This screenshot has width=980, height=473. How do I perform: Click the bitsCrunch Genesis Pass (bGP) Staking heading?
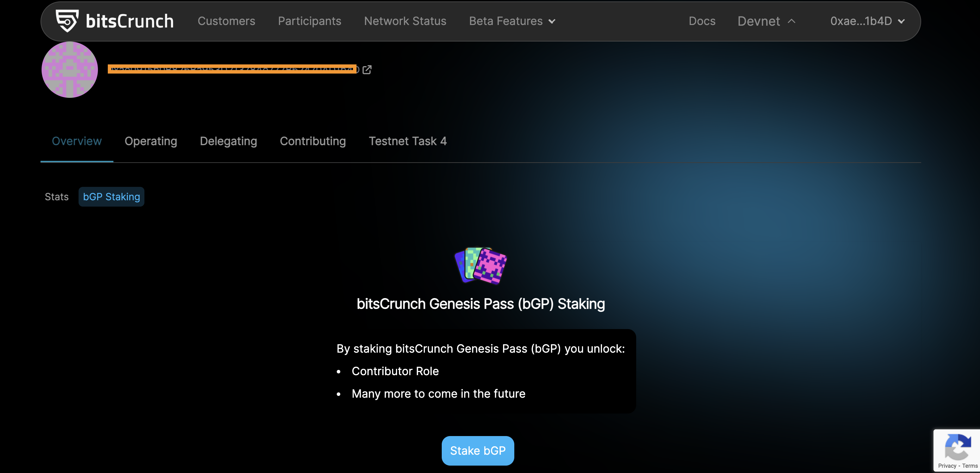pyautogui.click(x=481, y=304)
